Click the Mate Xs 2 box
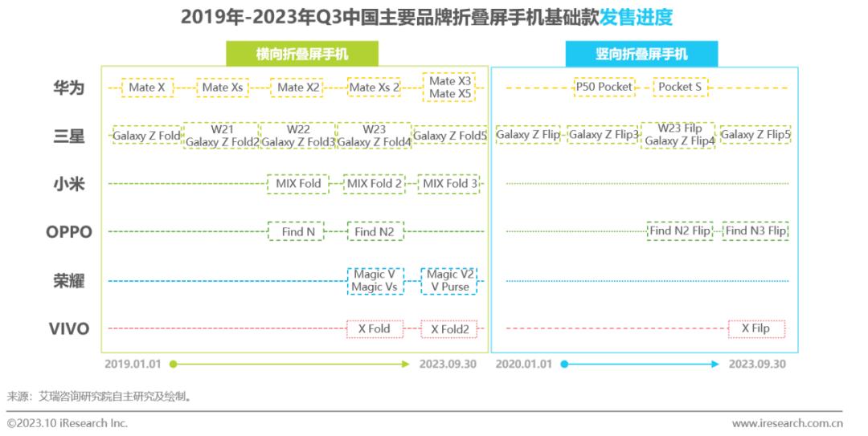This screenshot has height=436, width=868. 375,88
